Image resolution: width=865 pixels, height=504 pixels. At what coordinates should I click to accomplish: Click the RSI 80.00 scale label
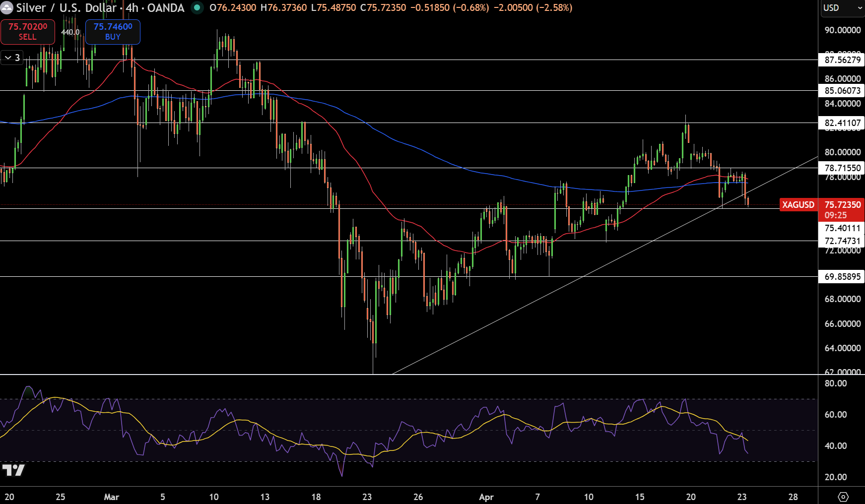(835, 383)
